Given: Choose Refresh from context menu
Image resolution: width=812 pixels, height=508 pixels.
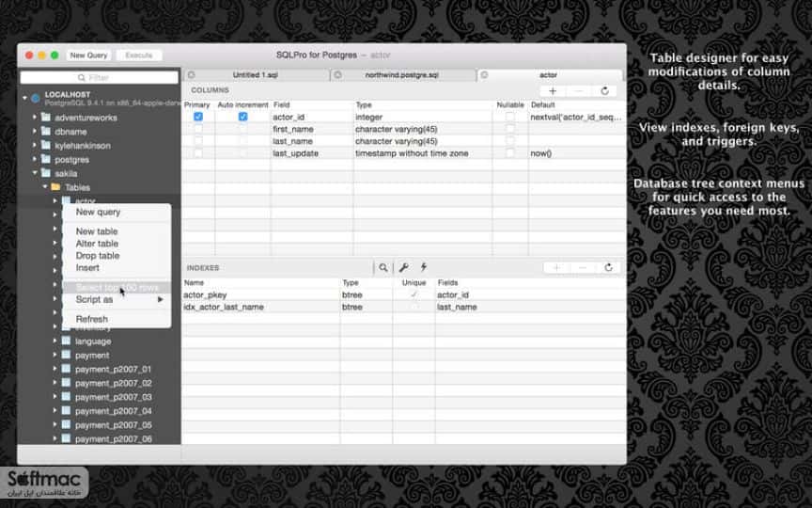Looking at the screenshot, I should [x=117, y=319].
